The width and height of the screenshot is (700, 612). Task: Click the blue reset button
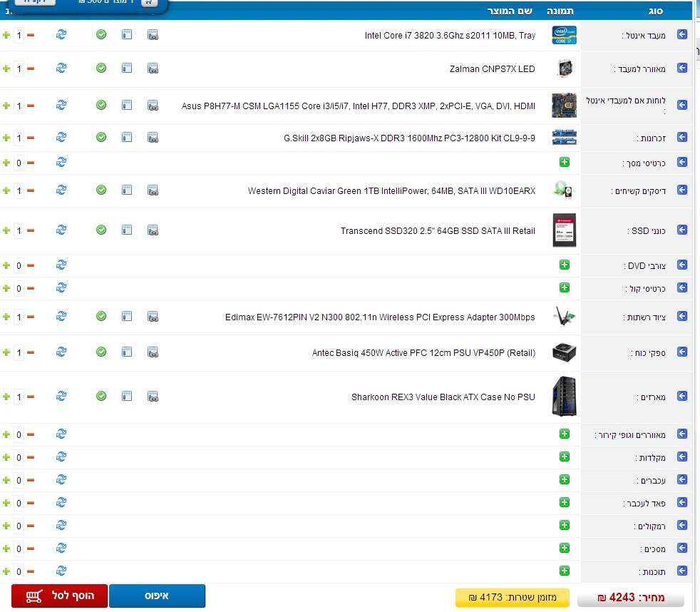point(157,596)
